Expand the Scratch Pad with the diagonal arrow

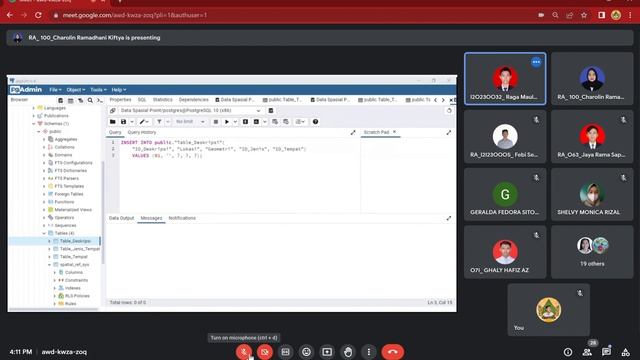449,132
